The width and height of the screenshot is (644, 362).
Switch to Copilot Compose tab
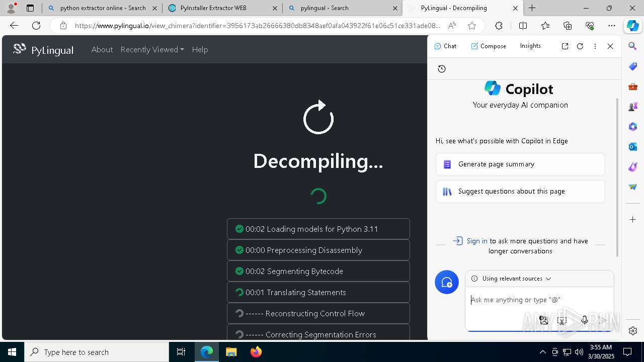pos(489,46)
